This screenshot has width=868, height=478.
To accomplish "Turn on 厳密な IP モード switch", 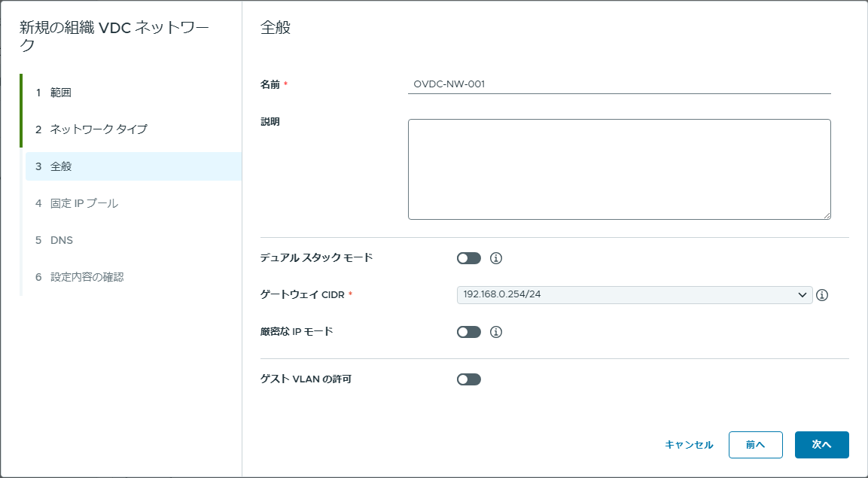I will click(x=469, y=332).
